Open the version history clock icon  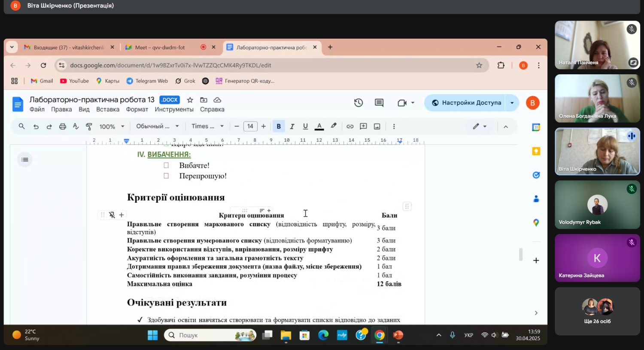pyautogui.click(x=358, y=103)
